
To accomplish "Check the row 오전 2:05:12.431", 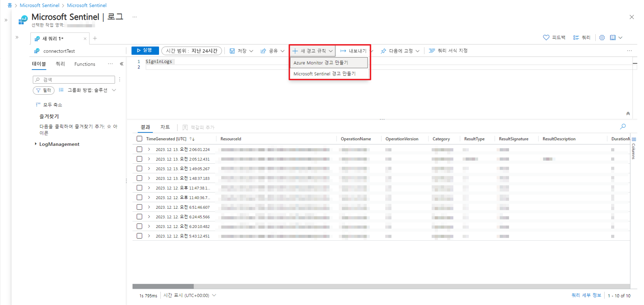I will pyautogui.click(x=139, y=159).
